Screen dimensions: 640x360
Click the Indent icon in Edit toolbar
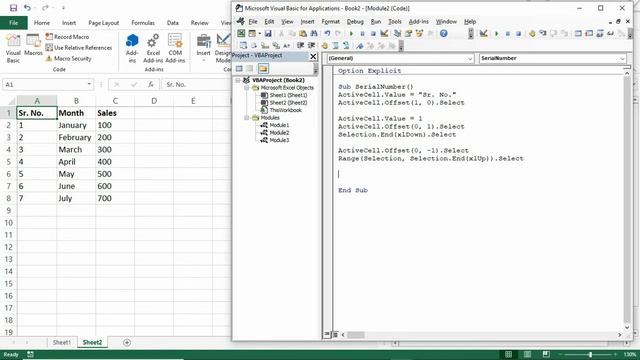[300, 45]
